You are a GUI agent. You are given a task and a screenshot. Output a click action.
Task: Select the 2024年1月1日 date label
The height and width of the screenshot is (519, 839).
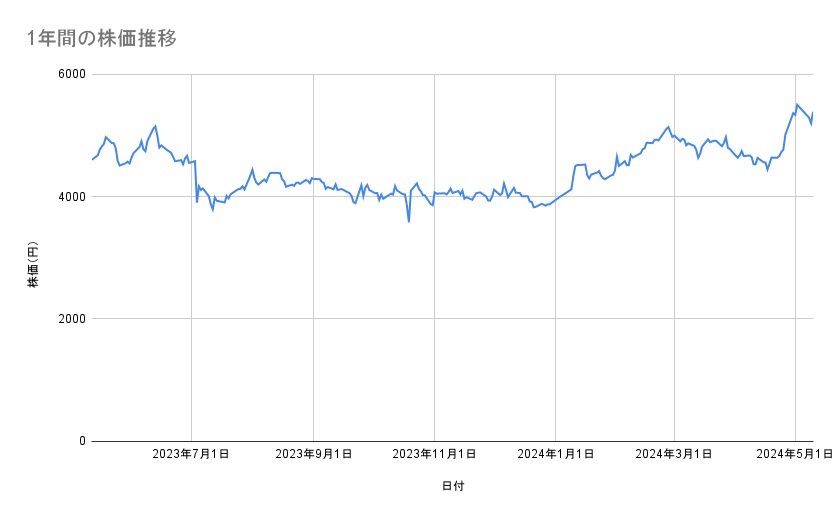tap(555, 455)
